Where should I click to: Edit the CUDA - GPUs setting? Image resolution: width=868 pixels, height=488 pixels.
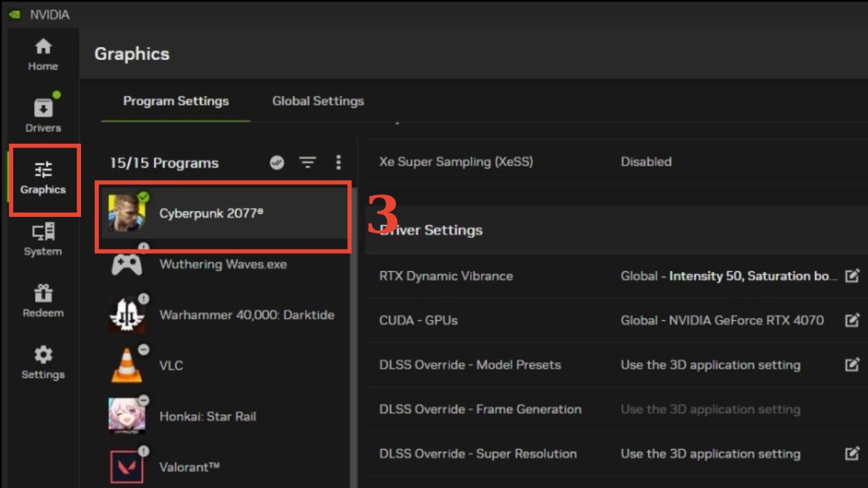pyautogui.click(x=852, y=320)
